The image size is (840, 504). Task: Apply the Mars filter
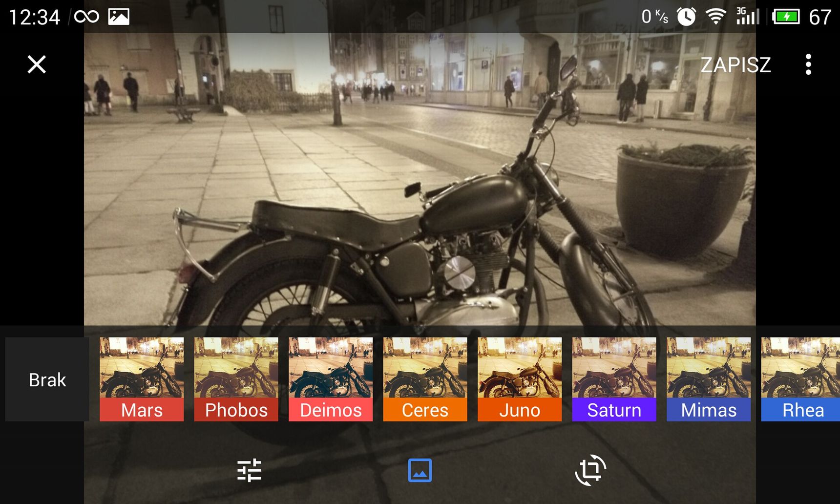142,379
